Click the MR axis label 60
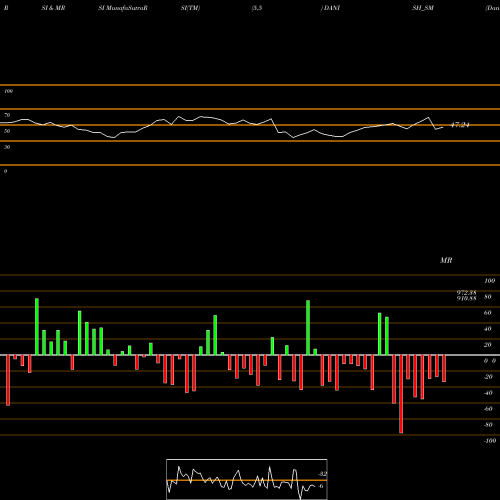Viewport: 500px width, 500px height. pos(488,313)
